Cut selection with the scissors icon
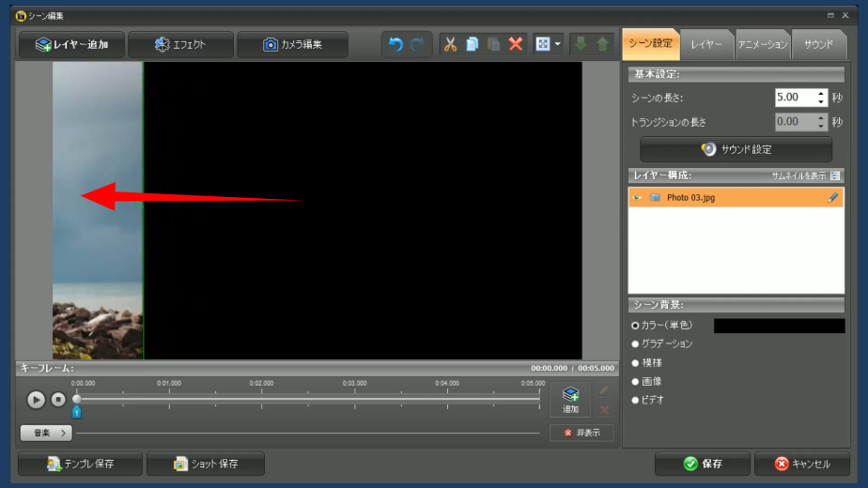 450,44
